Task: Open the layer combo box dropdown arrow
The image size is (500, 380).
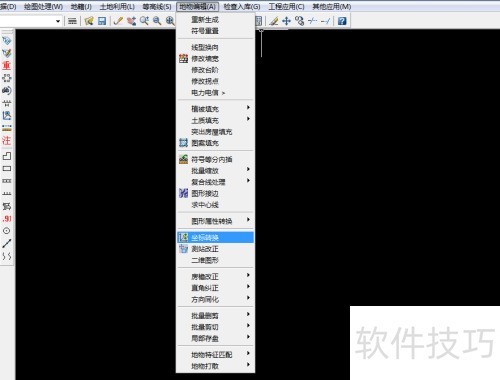Action: [x=58, y=21]
